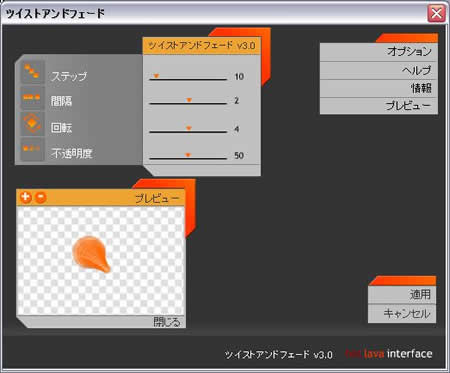Click the ツイストアンドフェード v3.0 panel header
The width and height of the screenshot is (450, 373).
(202, 46)
